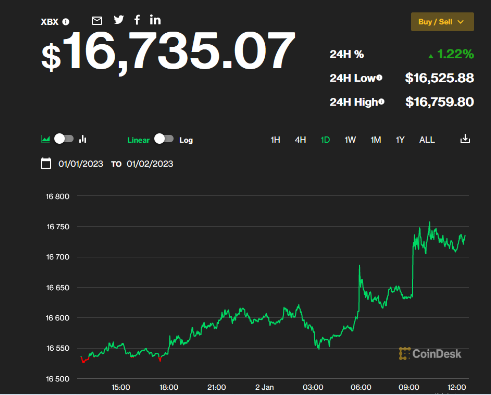Click the 24H Low label
This screenshot has height=395, width=491.
(x=352, y=78)
